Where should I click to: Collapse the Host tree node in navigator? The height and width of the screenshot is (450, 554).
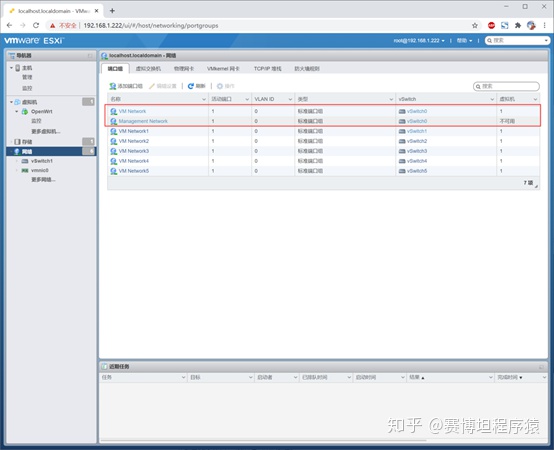[11, 68]
